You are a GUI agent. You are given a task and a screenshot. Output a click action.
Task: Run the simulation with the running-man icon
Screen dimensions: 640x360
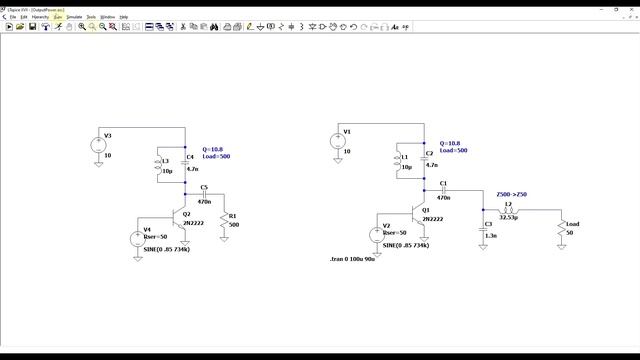[59, 27]
